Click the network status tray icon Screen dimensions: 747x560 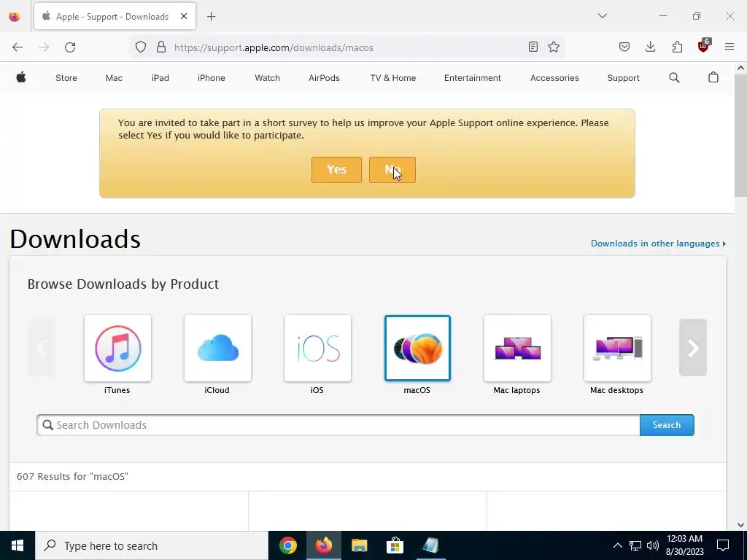(x=635, y=545)
